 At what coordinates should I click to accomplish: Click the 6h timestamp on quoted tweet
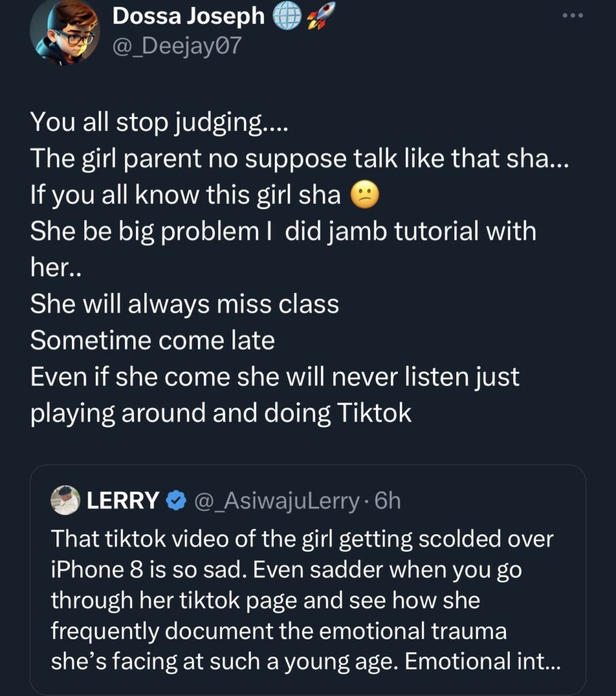(x=388, y=502)
